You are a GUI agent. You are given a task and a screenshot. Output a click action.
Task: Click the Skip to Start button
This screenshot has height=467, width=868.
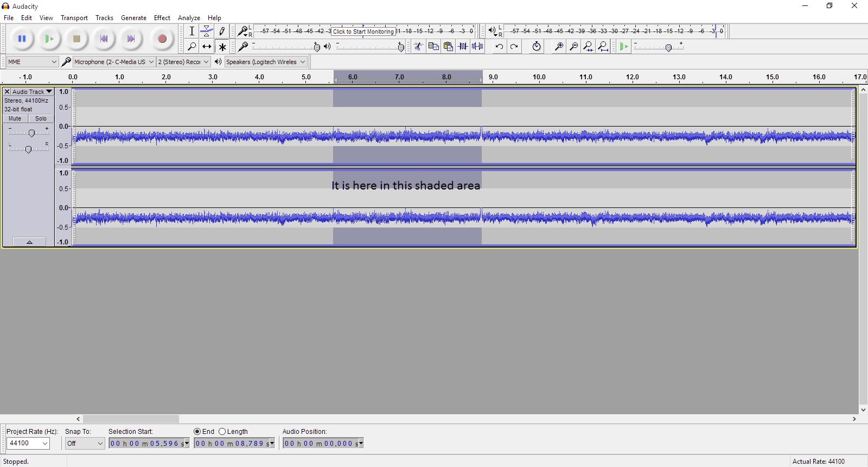104,39
